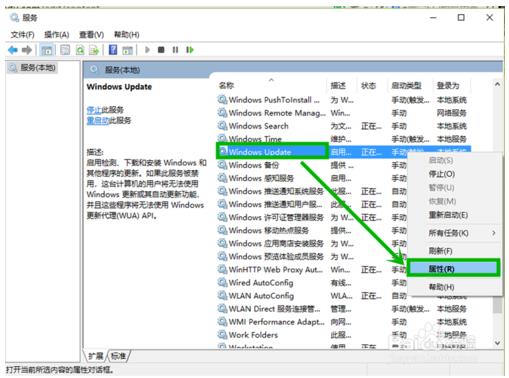Image resolution: width=509 pixels, height=378 pixels.
Task: Select WMI Performance Adapter service row
Action: pyautogui.click(x=343, y=322)
